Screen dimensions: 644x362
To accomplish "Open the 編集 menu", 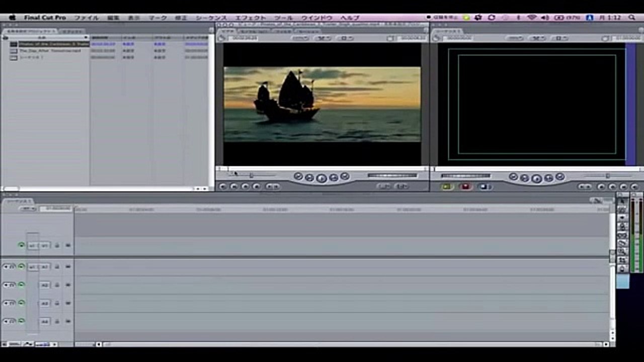I will point(114,18).
